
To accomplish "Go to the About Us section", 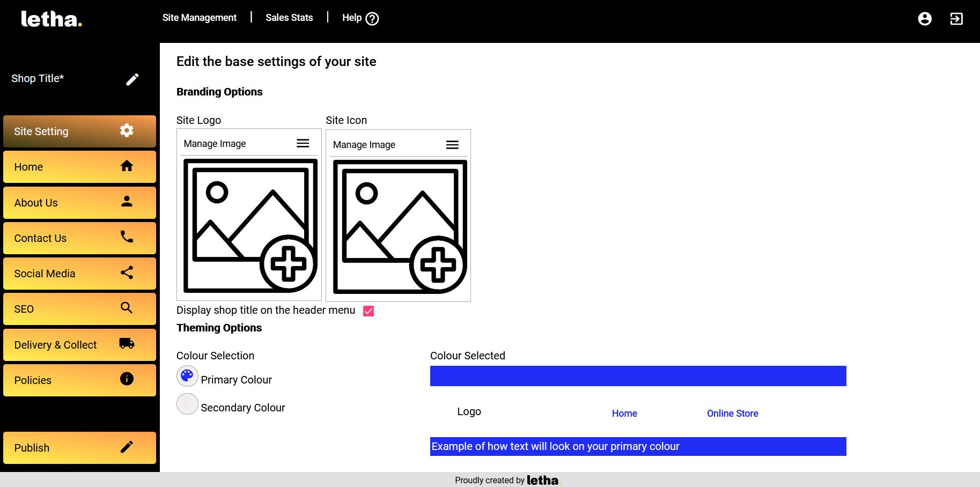I will pyautogui.click(x=79, y=203).
